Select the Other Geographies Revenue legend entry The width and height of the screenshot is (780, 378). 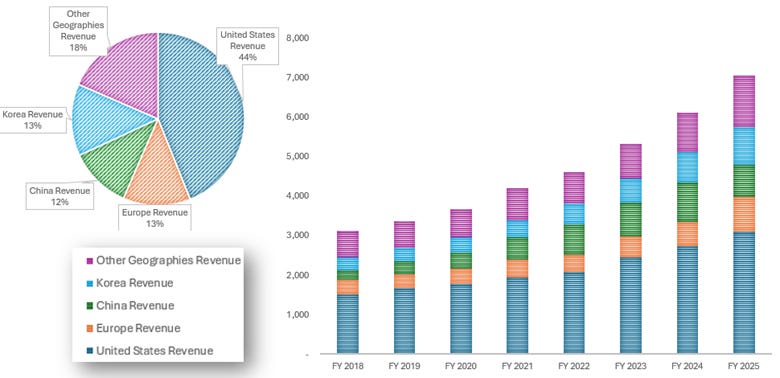164,261
